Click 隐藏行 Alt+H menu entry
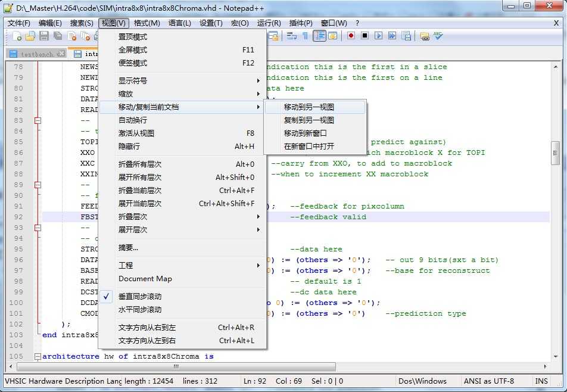The image size is (567, 392). (183, 146)
